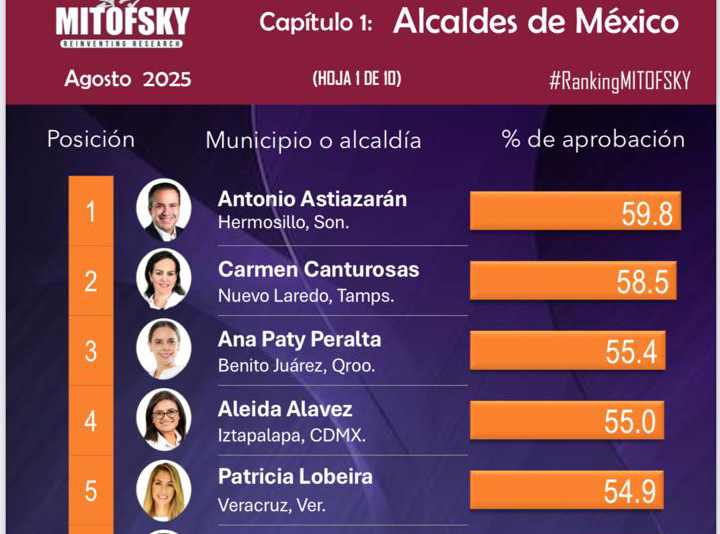Viewport: 720px width, 534px height.
Task: Click Aleida Alavez's portrait photo
Action: click(164, 419)
